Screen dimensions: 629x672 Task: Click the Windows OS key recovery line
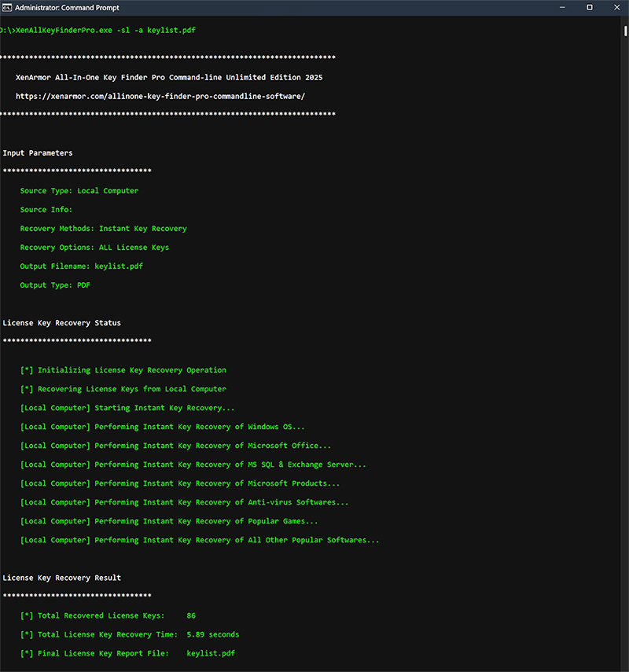(x=162, y=427)
